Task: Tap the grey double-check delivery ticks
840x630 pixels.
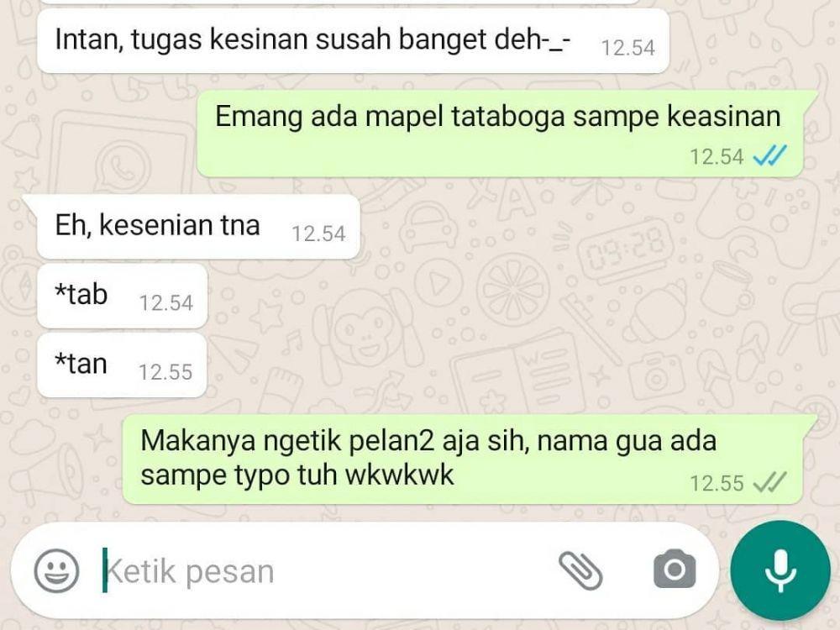Action: 769,482
